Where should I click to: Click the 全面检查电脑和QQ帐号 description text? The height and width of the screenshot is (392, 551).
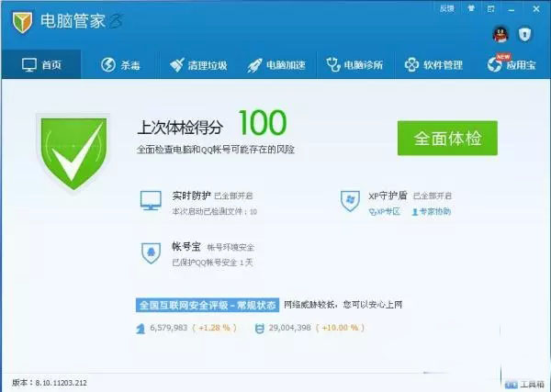click(x=216, y=150)
